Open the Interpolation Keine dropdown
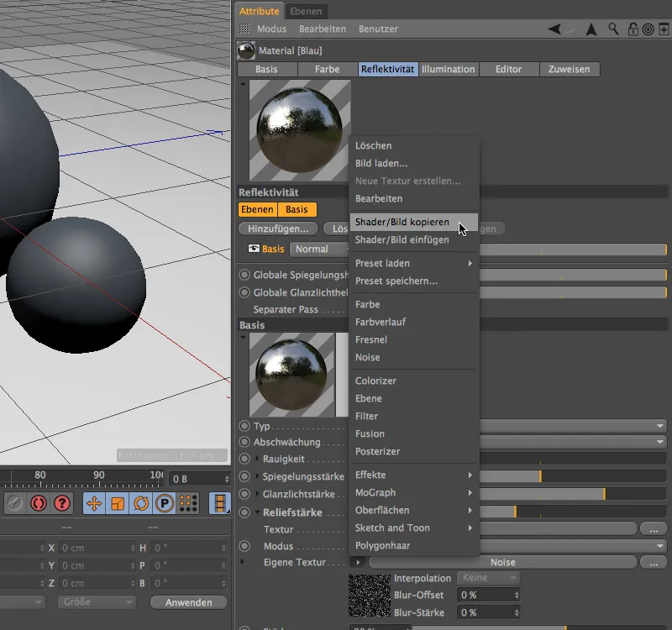This screenshot has height=630, width=672. click(488, 578)
